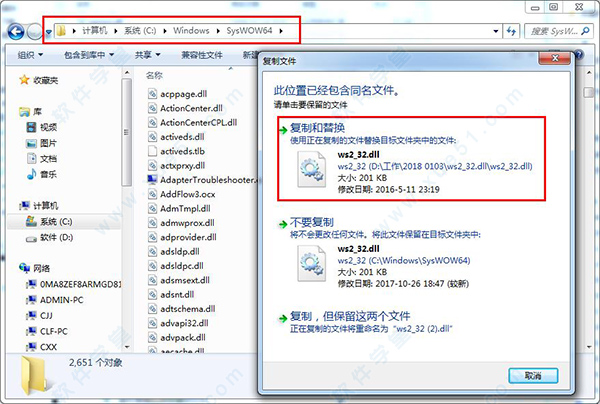Choose 复制和替换 in copy file dialog
The width and height of the screenshot is (600, 404).
pos(411,158)
